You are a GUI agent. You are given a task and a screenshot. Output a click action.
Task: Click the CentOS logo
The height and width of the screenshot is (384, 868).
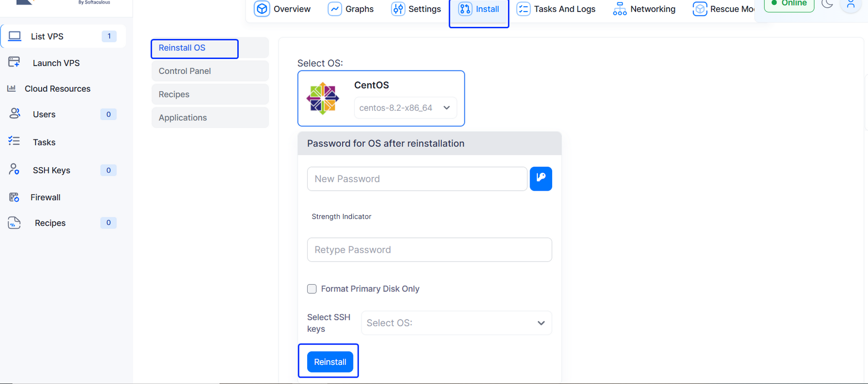point(323,98)
